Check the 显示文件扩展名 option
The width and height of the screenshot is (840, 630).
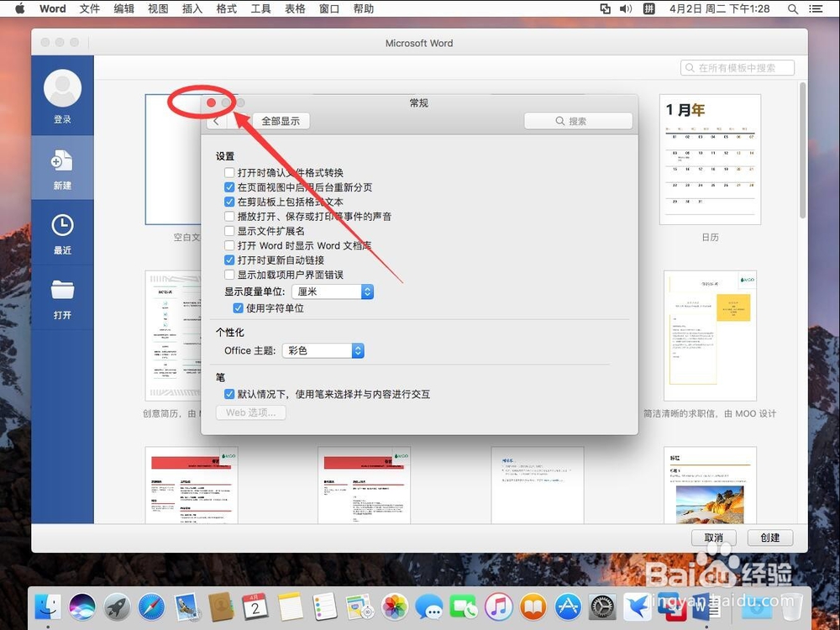pyautogui.click(x=229, y=230)
